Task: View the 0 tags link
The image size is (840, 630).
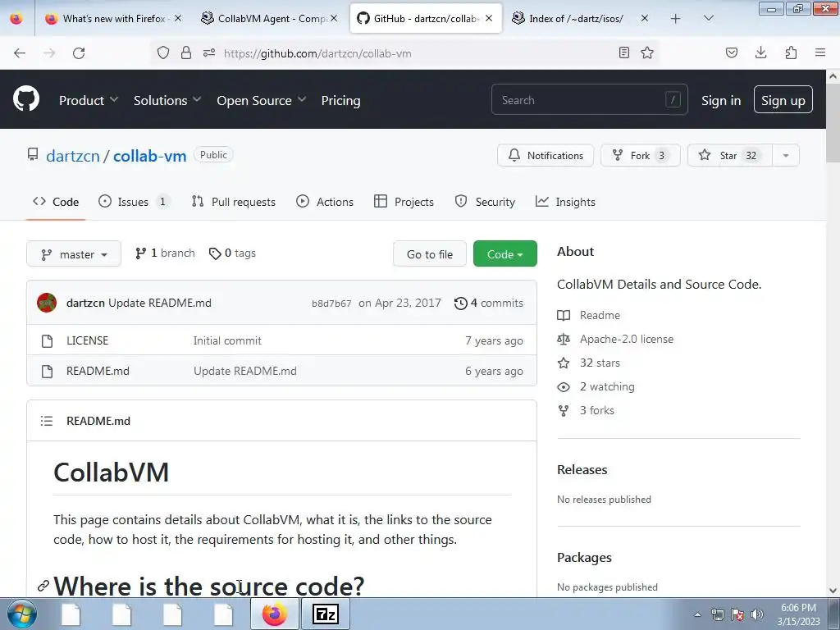Action: pyautogui.click(x=232, y=253)
